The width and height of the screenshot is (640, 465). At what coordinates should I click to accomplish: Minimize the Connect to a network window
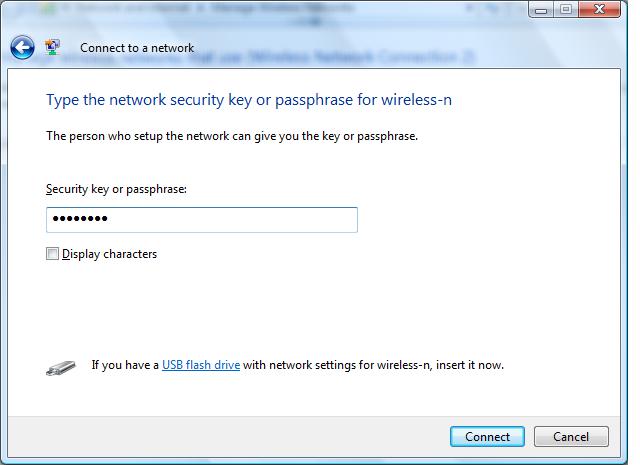541,9
